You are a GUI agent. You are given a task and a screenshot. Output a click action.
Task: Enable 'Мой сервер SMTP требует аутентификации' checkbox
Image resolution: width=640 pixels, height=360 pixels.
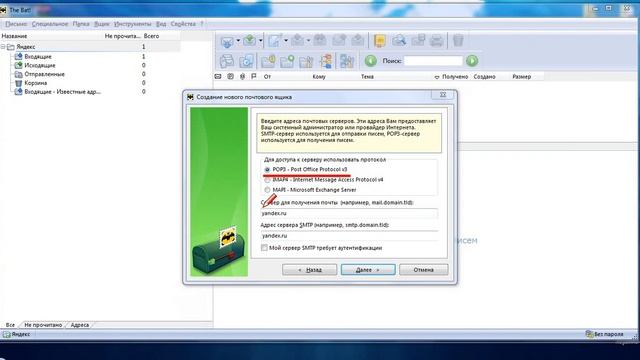click(x=264, y=248)
